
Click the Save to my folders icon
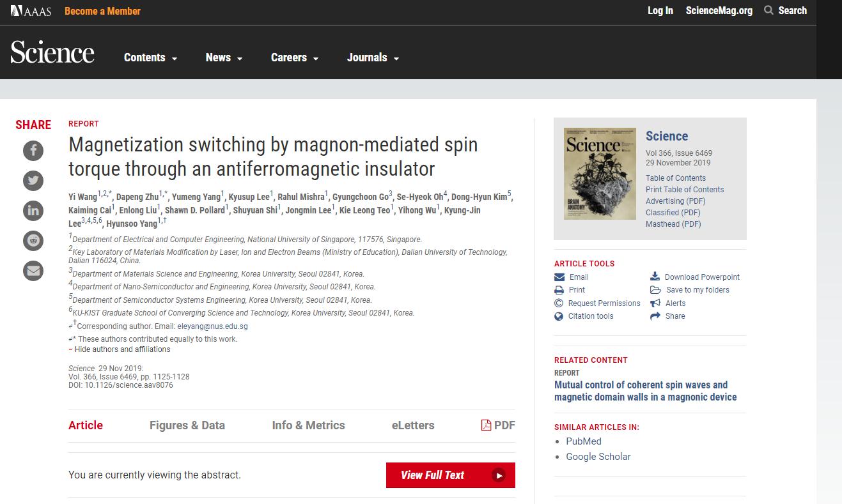coord(655,289)
